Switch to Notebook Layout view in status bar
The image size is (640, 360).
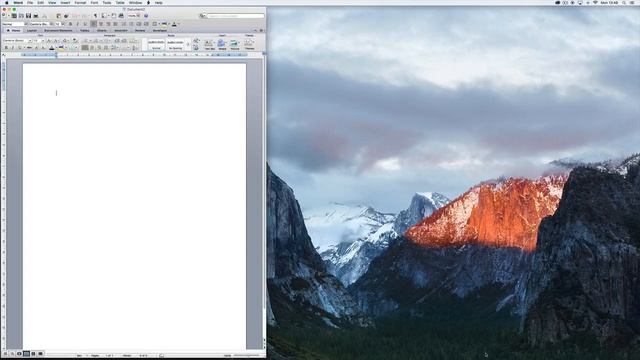tap(33, 354)
